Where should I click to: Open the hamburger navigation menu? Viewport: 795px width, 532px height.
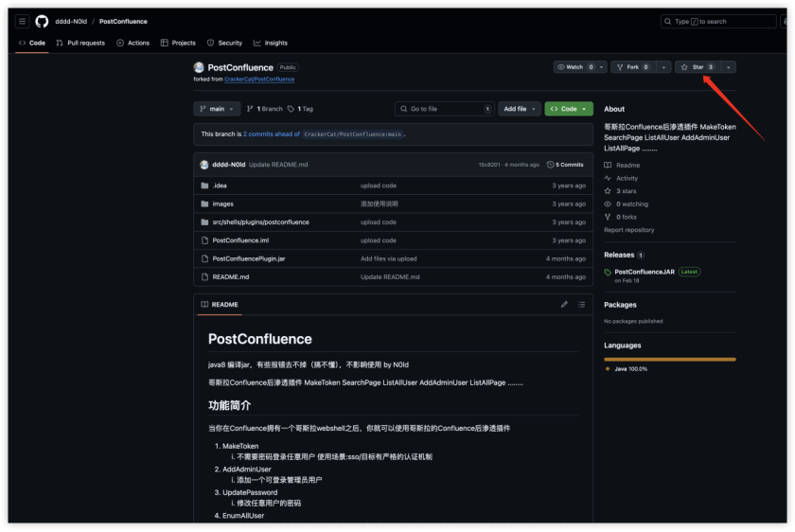[23, 22]
